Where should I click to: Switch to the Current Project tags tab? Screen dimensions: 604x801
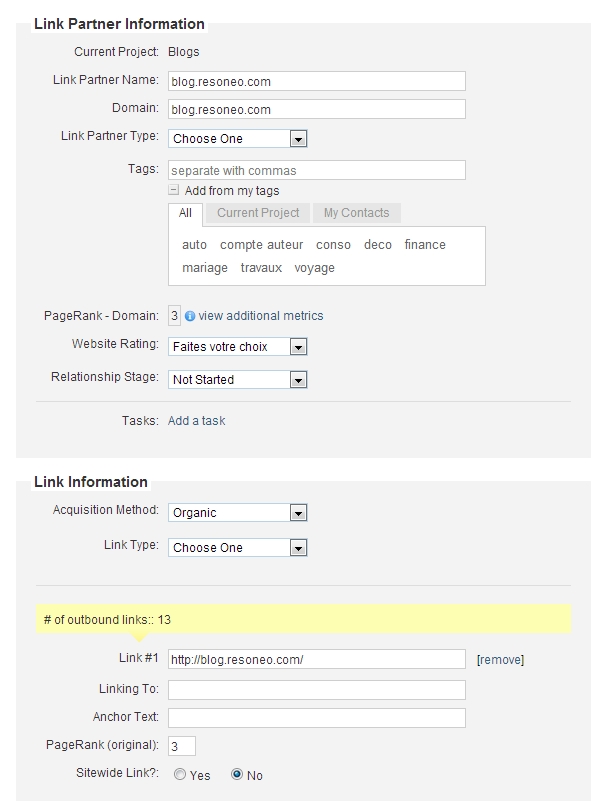click(x=258, y=213)
